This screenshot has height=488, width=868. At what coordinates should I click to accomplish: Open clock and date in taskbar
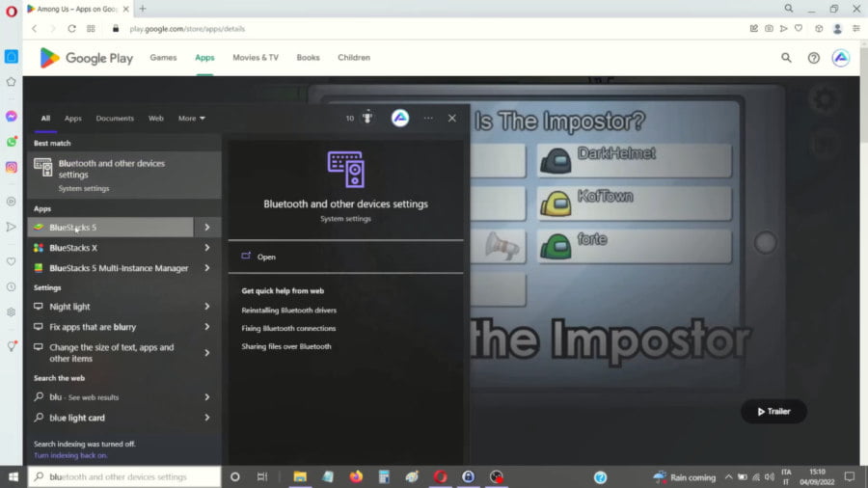coord(817,476)
